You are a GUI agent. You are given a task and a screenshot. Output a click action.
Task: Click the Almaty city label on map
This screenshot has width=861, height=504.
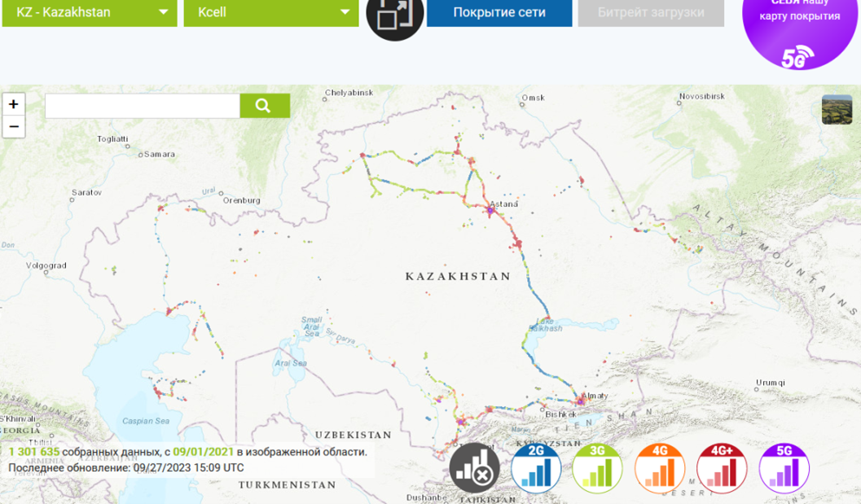pos(595,396)
